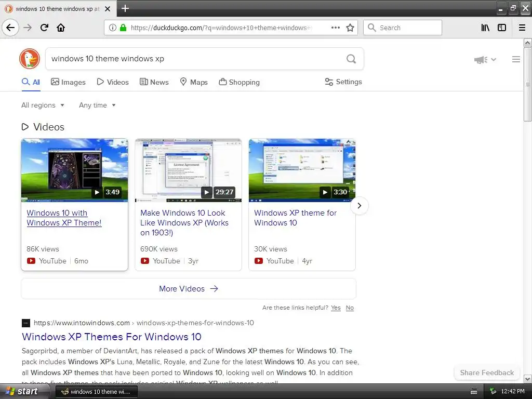Image resolution: width=532 pixels, height=399 pixels.
Task: Show site information icon in address bar
Action: pos(112,28)
